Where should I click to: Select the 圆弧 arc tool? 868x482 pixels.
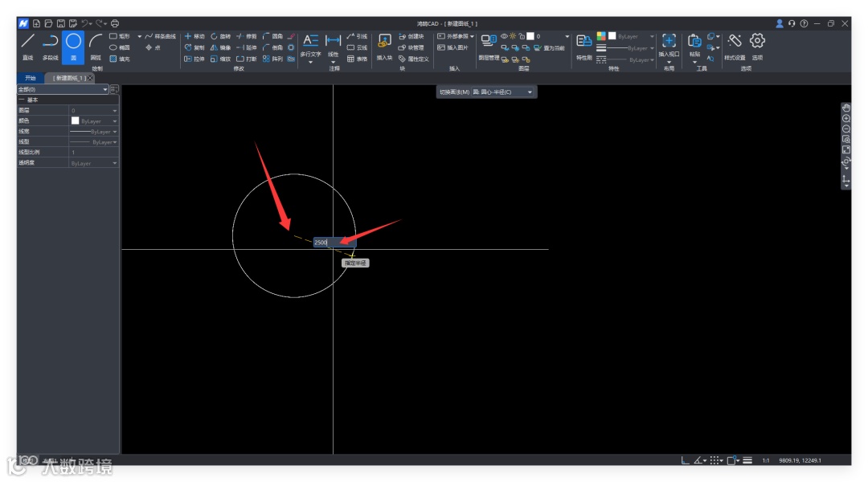[96, 47]
